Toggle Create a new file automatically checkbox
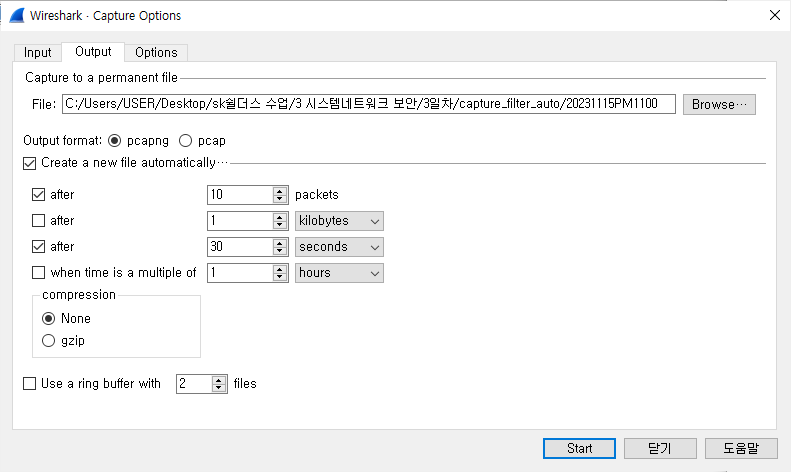This screenshot has height=472, width=791. pyautogui.click(x=30, y=163)
